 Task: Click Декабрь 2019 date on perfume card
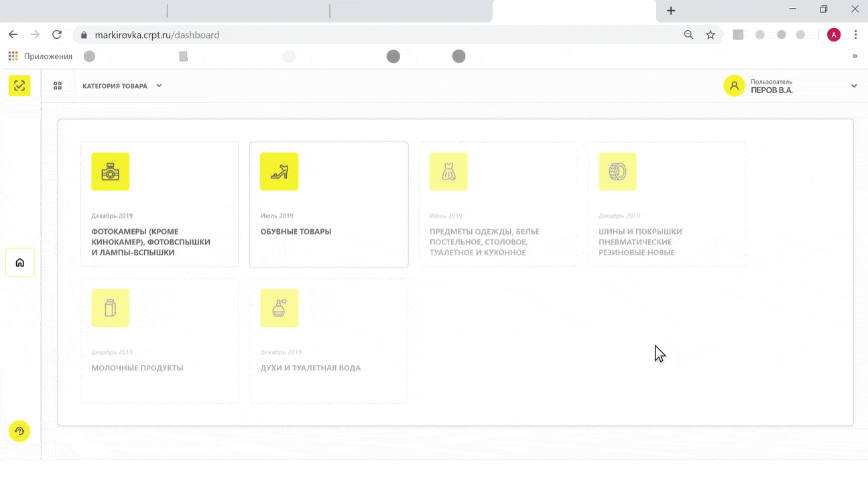281,352
